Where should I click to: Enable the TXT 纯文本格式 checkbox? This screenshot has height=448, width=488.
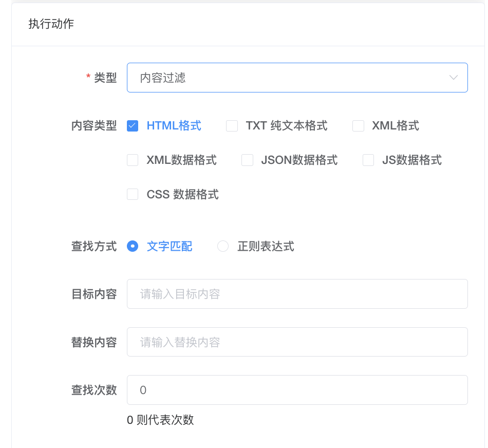[232, 126]
